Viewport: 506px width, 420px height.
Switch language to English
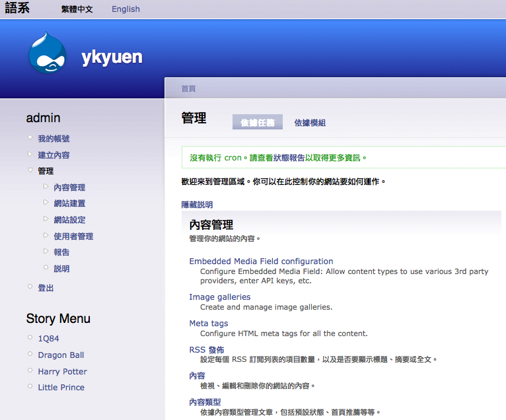(x=126, y=9)
